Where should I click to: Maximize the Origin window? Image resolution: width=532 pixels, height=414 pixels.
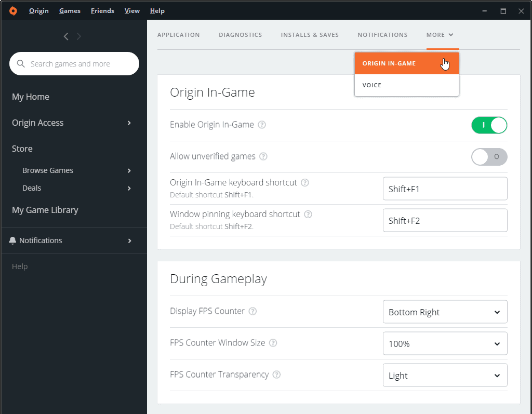(503, 11)
